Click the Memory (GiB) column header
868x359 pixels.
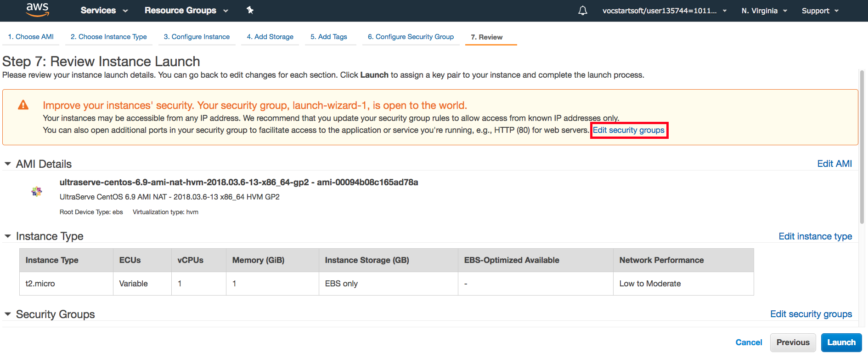coord(273,260)
